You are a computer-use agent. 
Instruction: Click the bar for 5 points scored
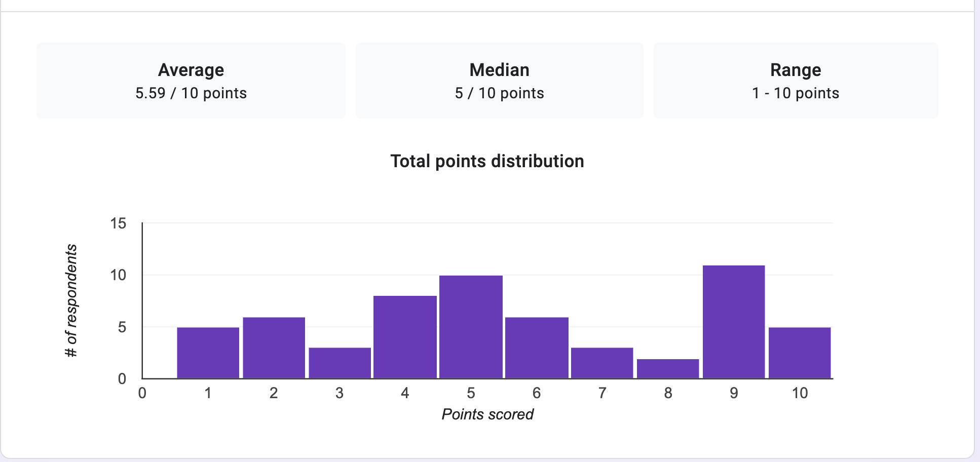click(471, 327)
